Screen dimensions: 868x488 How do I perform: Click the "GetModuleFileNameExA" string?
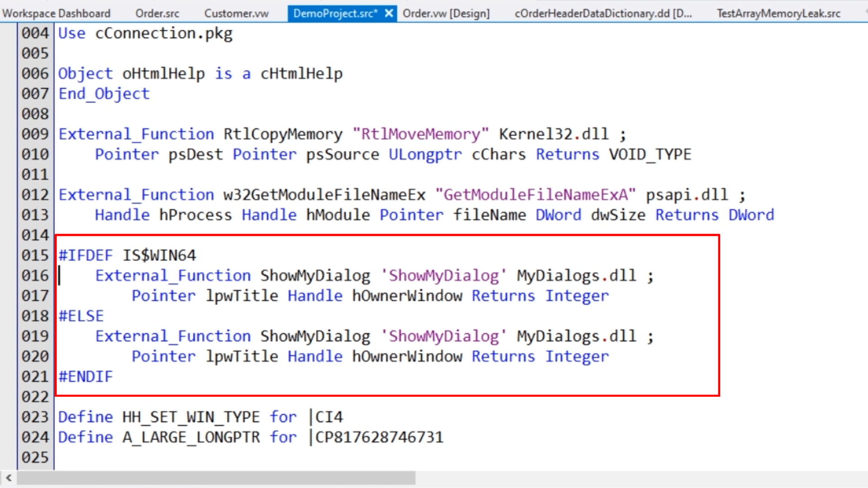click(x=535, y=195)
